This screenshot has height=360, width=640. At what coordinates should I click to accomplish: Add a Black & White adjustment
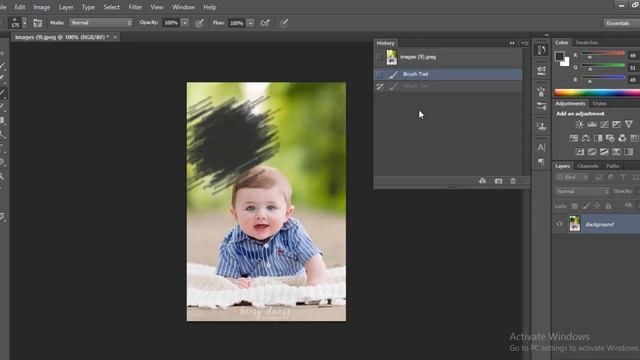598,138
